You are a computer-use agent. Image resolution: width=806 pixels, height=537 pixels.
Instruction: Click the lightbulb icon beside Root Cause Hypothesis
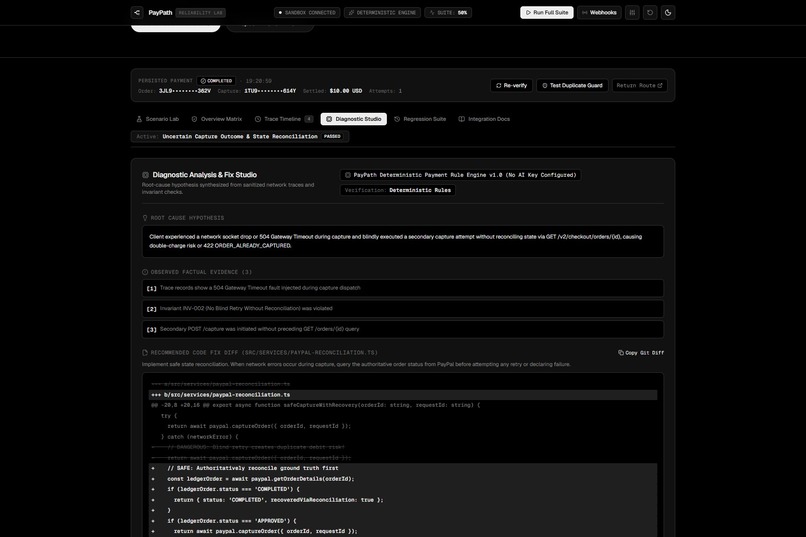(x=145, y=218)
